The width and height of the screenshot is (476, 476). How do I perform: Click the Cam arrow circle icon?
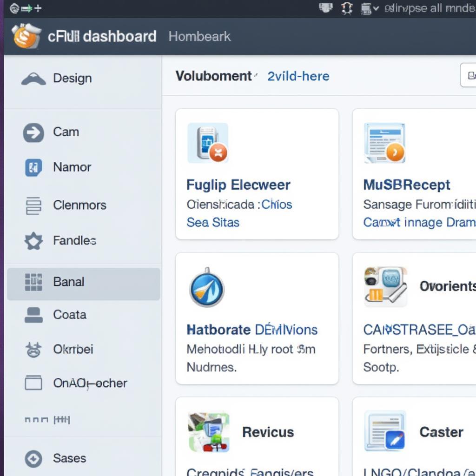pyautogui.click(x=33, y=132)
